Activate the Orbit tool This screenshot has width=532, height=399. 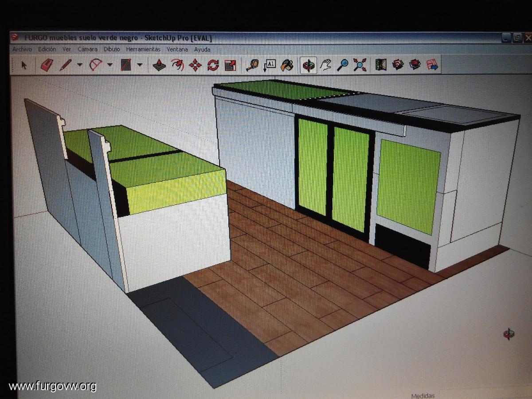pos(308,65)
